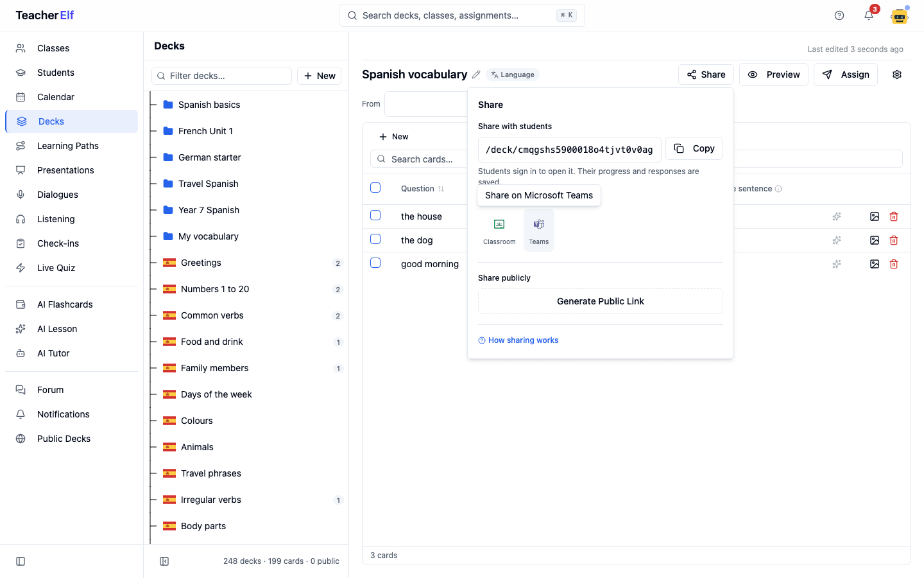Viewport: 924px width, 578px height.
Task: Tick checkbox for good morning
Action: pos(375,263)
